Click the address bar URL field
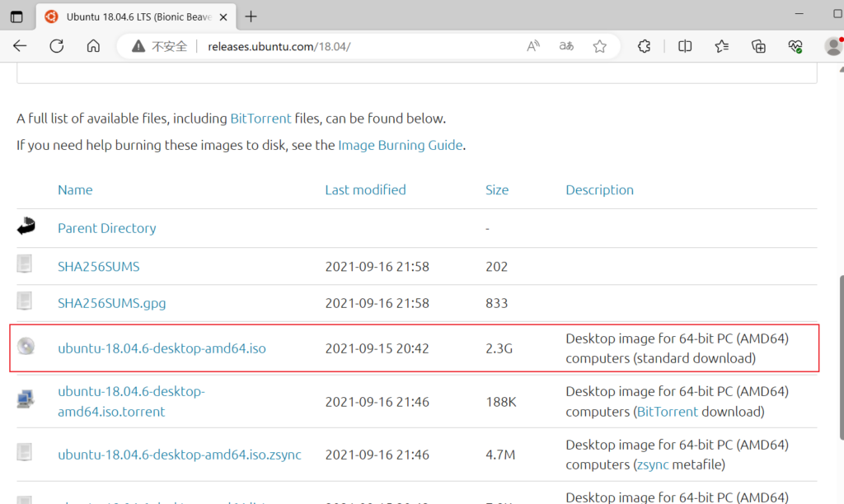The image size is (844, 504). (x=330, y=46)
